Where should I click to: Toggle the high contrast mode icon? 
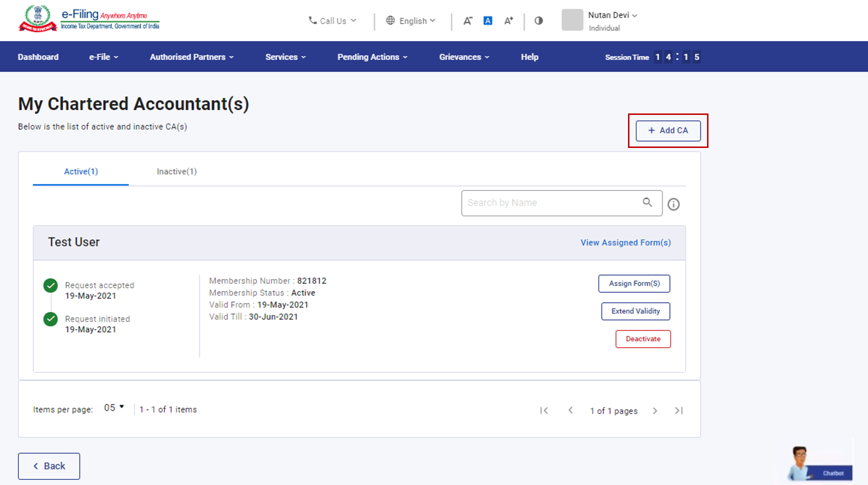(x=539, y=21)
